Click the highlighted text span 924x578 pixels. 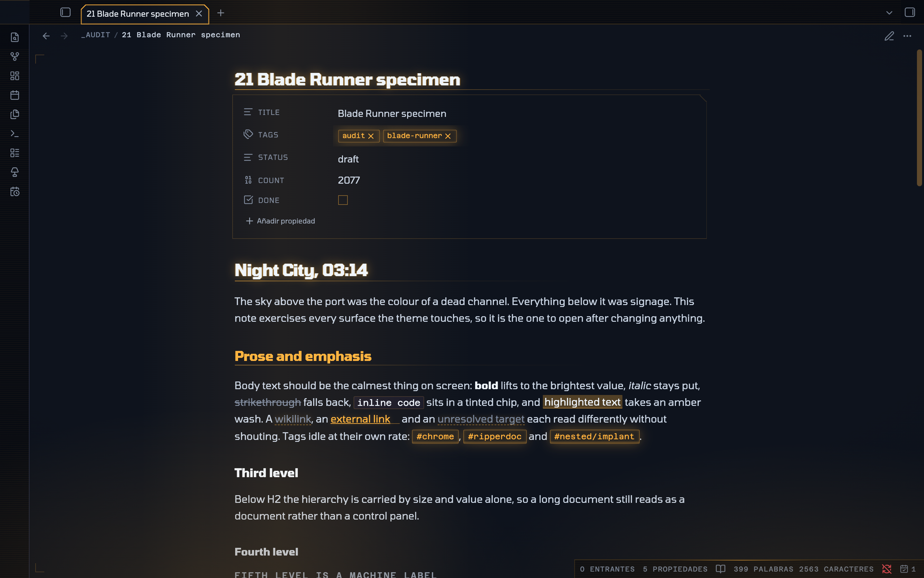[x=582, y=402]
